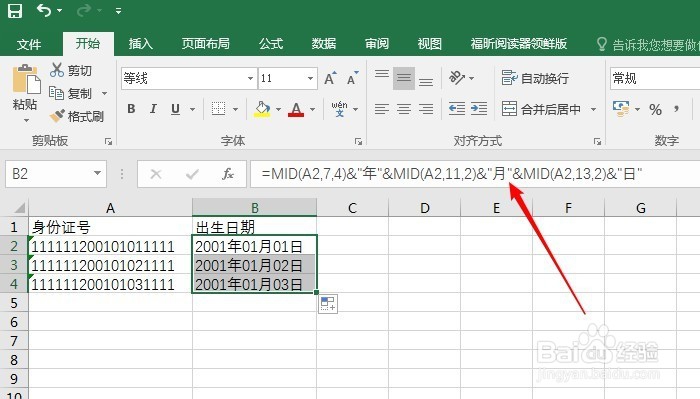Toggle Underline formatting
Viewport: 700px width, 399px height.
[x=175, y=108]
